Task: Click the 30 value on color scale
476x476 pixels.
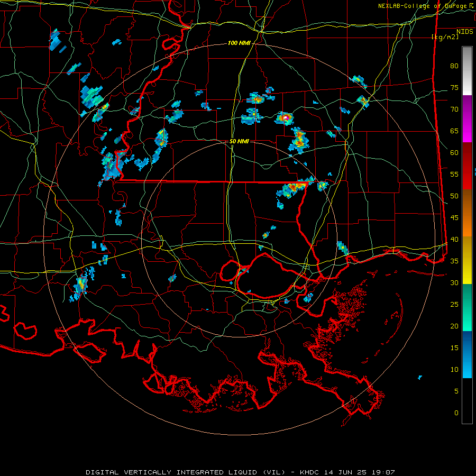Action: [454, 283]
